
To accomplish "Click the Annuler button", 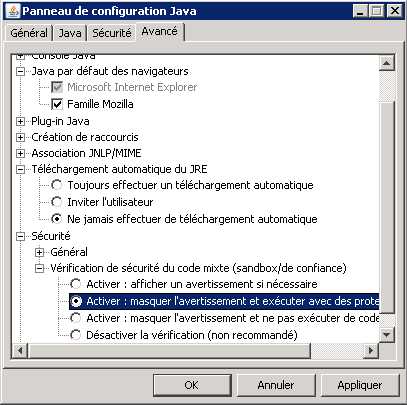I will click(276, 385).
